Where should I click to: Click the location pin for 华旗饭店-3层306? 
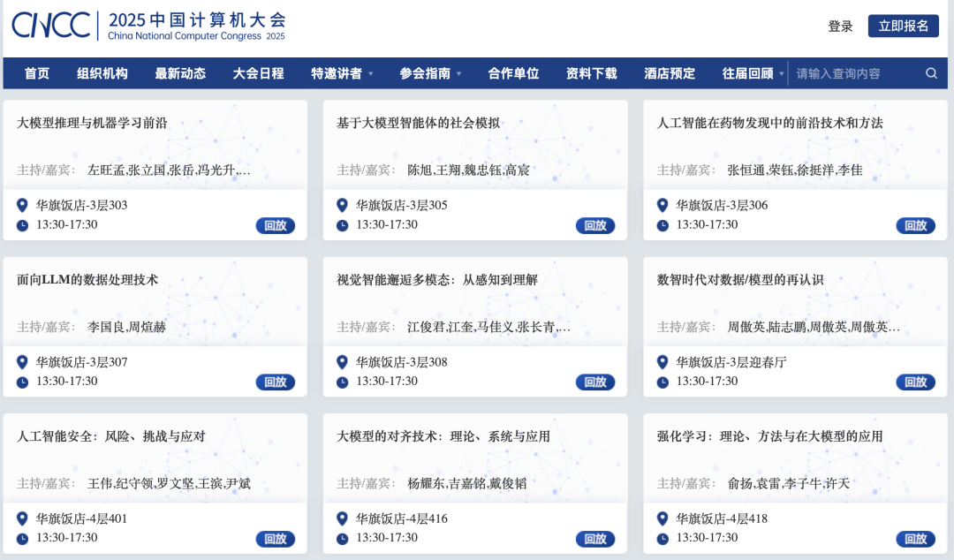tap(662, 205)
